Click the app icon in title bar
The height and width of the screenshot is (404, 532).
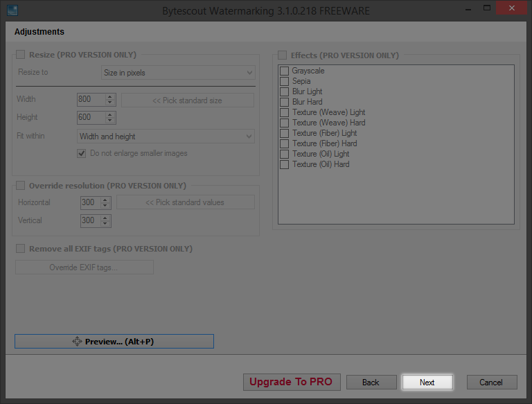tap(11, 10)
